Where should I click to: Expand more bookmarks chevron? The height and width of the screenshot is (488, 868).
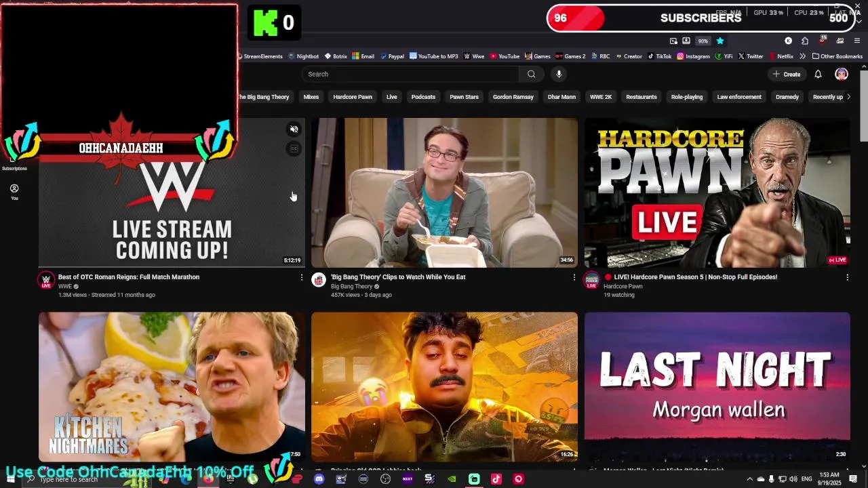803,56
